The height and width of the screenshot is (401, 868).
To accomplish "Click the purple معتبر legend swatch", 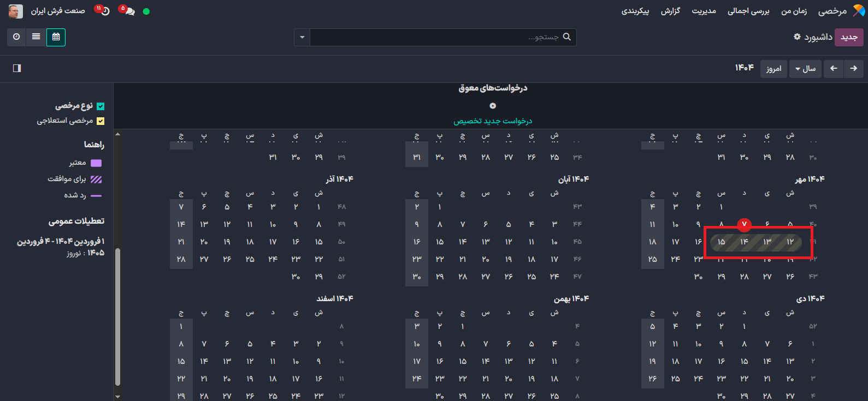I will (96, 163).
